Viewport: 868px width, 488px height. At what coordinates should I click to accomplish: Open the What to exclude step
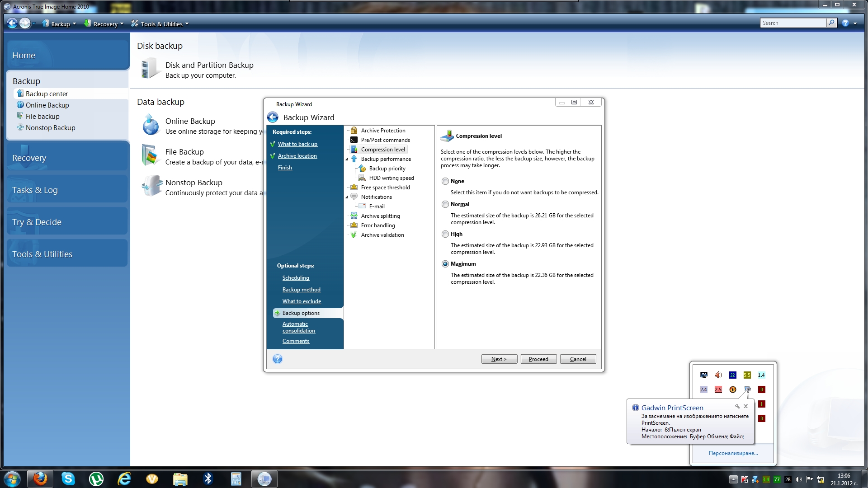tap(302, 301)
